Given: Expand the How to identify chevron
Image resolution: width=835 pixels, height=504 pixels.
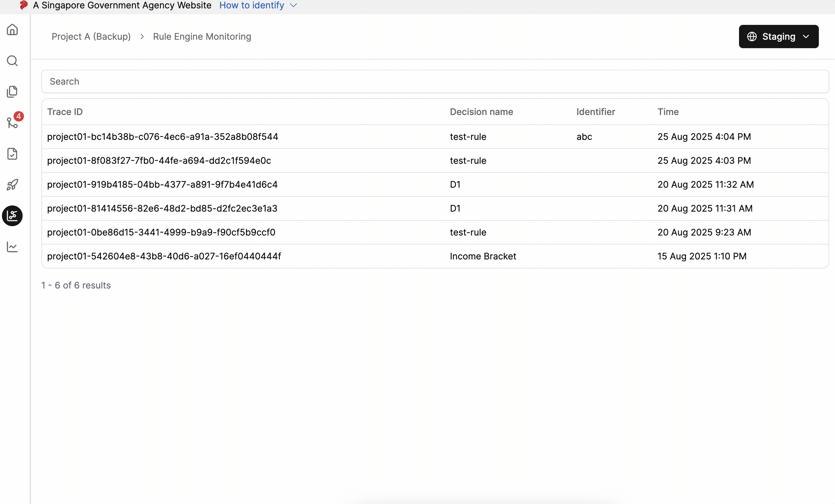Looking at the screenshot, I should tap(293, 5).
